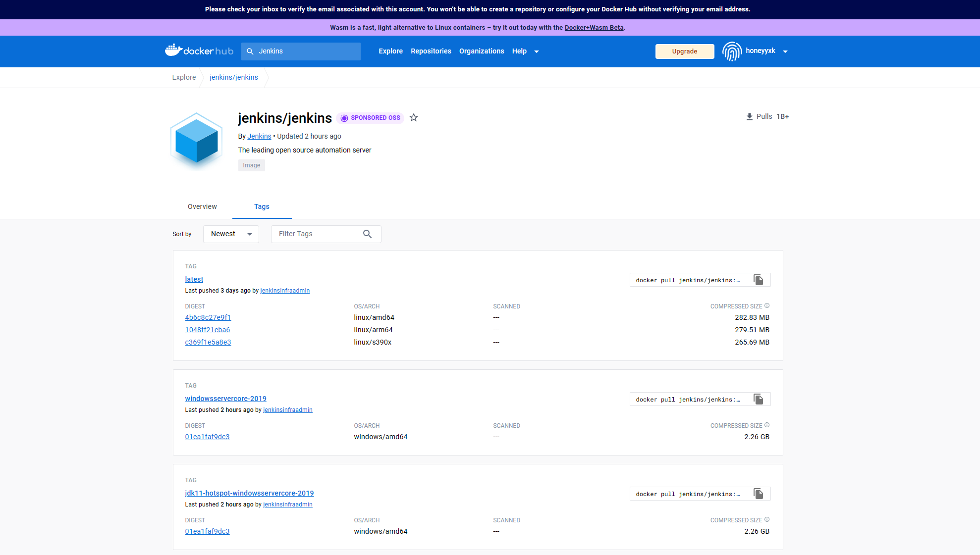Click the Image label chip
The image size is (980, 555).
(x=252, y=165)
